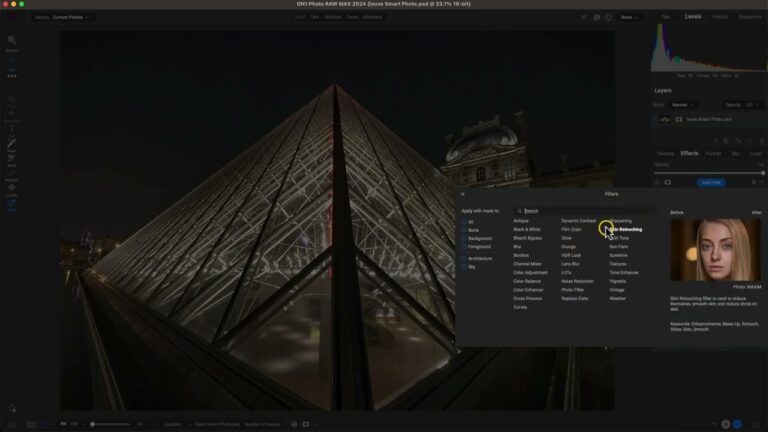Click the Fit zoom option in bottom bar

click(63, 424)
